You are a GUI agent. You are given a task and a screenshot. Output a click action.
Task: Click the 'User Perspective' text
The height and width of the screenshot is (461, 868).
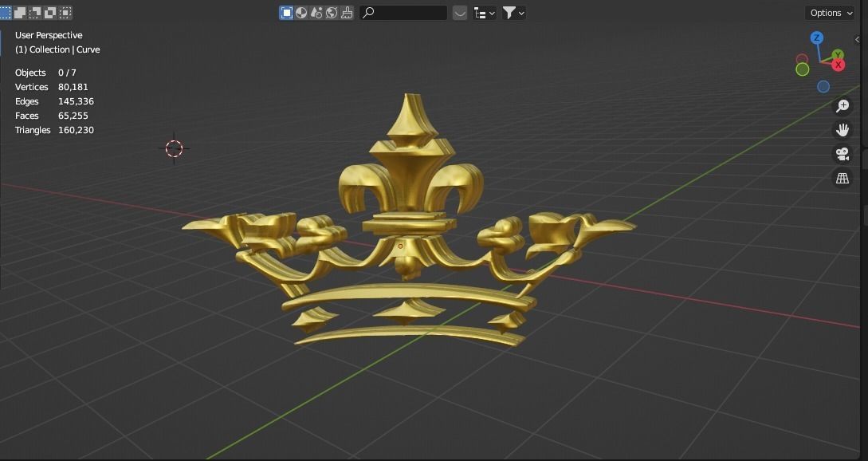[49, 35]
